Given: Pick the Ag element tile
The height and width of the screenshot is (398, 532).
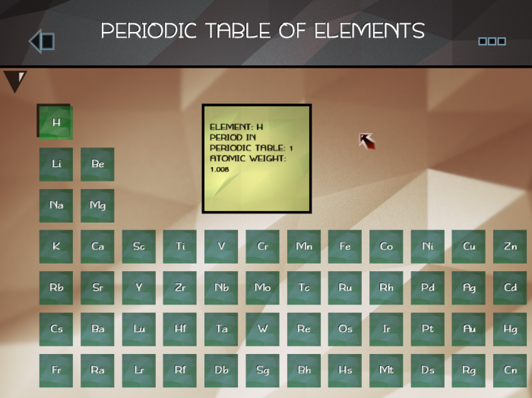Looking at the screenshot, I should [x=469, y=288].
